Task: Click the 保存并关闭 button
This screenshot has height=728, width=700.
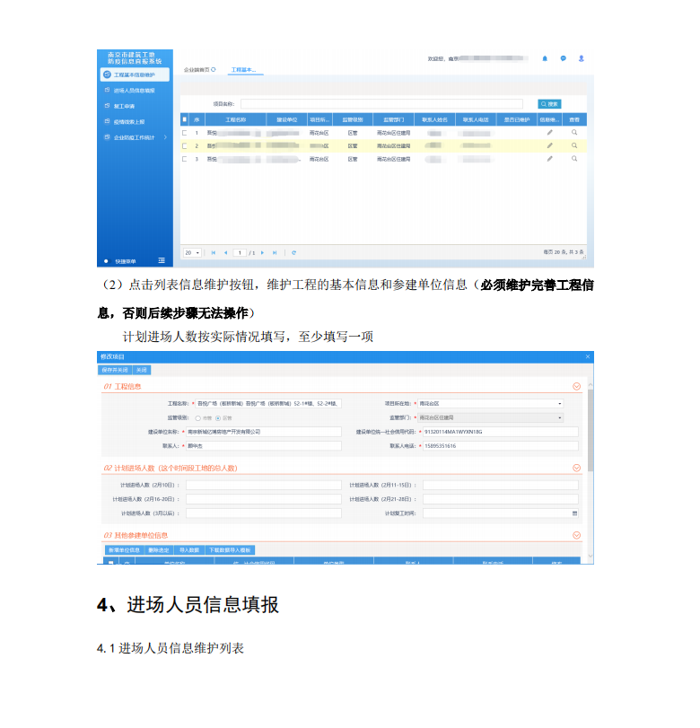Action: 115,370
